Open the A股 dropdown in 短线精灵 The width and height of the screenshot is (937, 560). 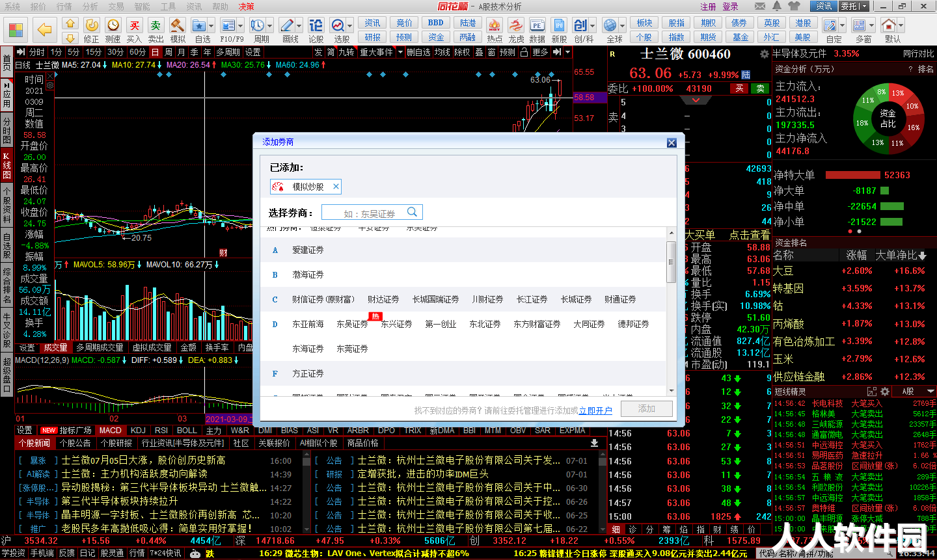914,392
